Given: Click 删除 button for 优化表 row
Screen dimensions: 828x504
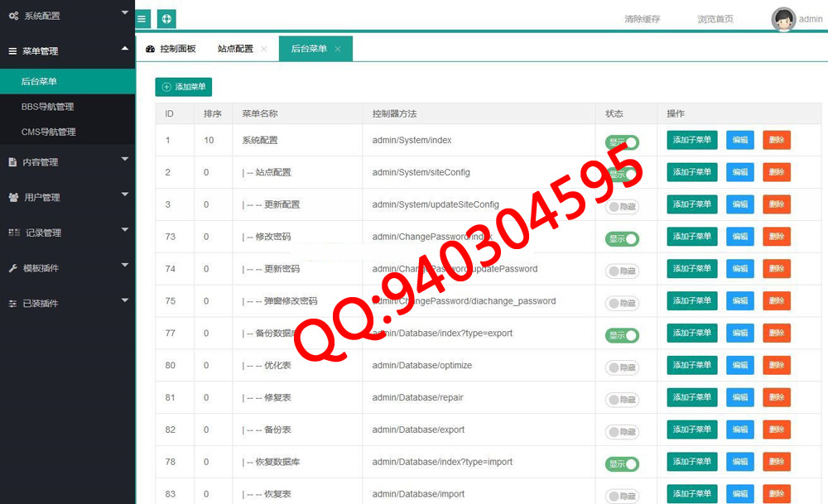Looking at the screenshot, I should point(776,365).
